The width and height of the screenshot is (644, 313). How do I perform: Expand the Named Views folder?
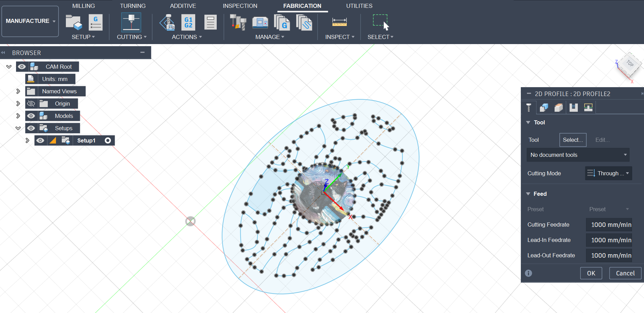[x=18, y=91]
